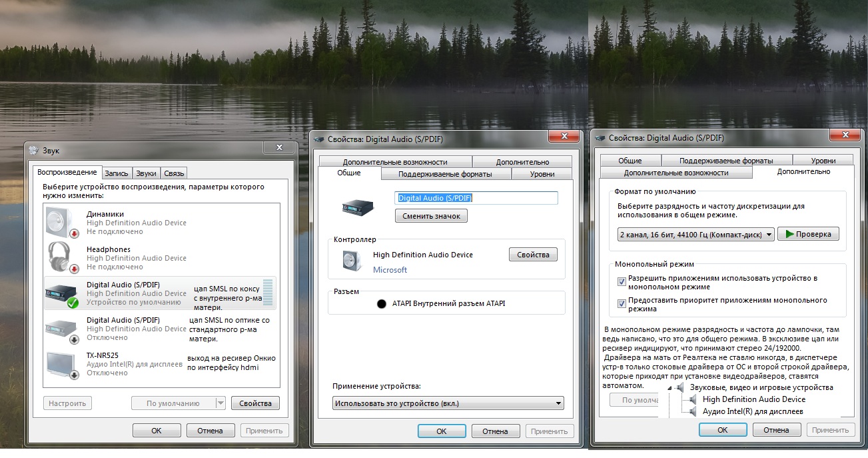Click the Microsoft controller link
Viewport: 868px width, 458px height.
[390, 270]
